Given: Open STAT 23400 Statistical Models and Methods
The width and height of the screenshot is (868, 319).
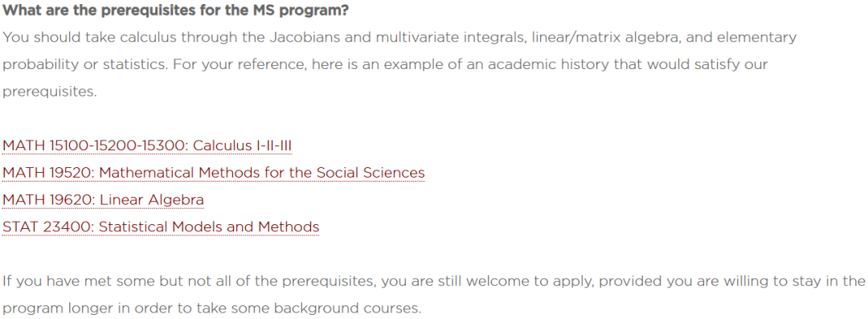Looking at the screenshot, I should click(161, 227).
